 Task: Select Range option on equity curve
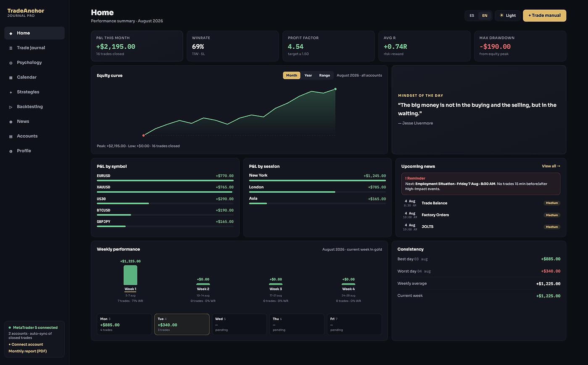[324, 75]
